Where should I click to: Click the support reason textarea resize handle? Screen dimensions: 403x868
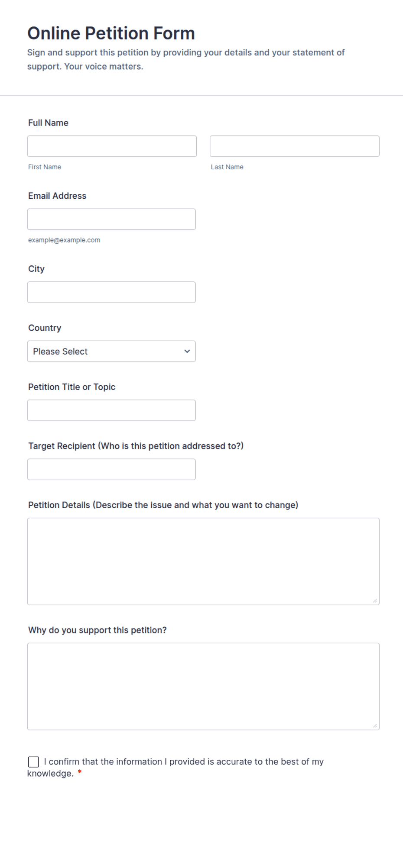point(375,726)
